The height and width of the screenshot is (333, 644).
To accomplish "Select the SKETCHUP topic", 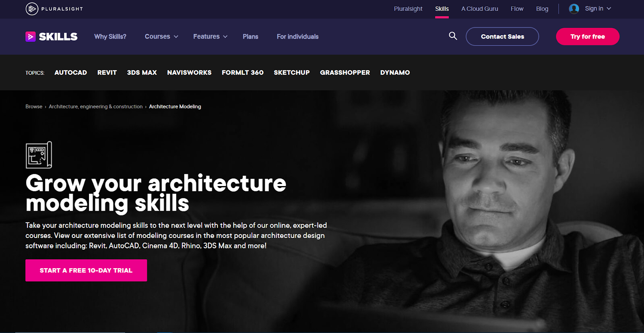I will pos(292,72).
